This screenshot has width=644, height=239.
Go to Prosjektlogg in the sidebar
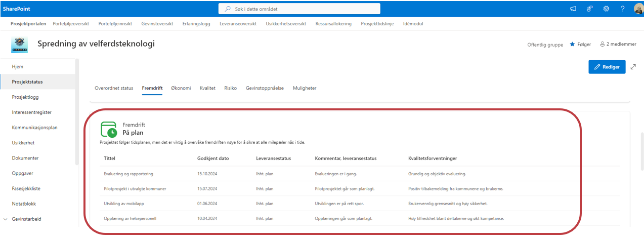pos(25,97)
